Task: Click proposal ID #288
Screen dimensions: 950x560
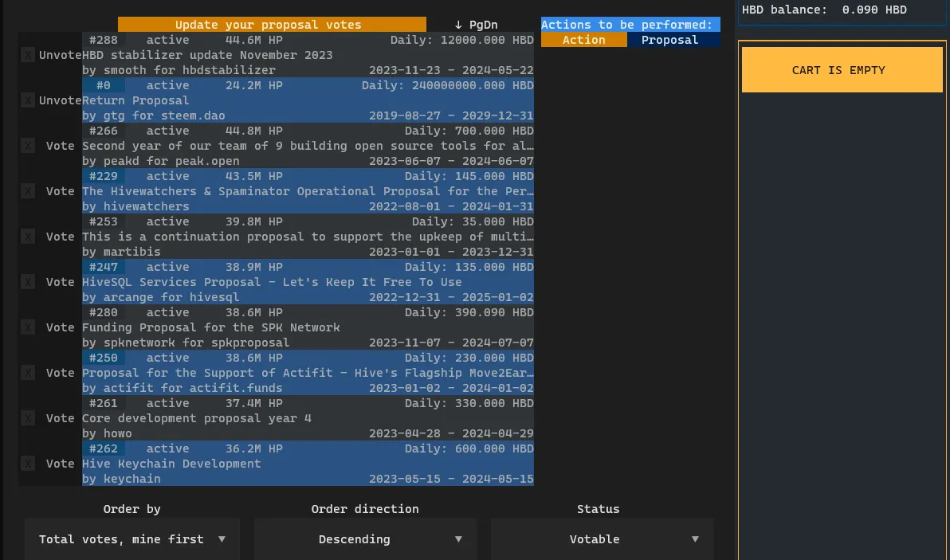Action: (x=104, y=40)
